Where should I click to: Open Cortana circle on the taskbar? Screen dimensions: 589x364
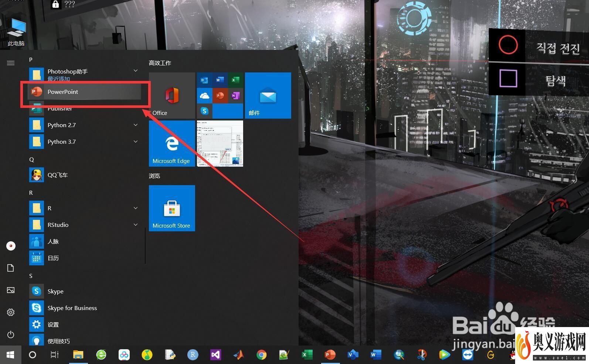click(33, 355)
